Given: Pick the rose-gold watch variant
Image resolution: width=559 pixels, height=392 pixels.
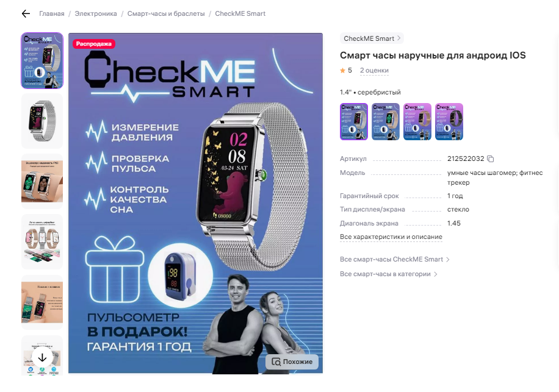Looking at the screenshot, I should coord(417,122).
